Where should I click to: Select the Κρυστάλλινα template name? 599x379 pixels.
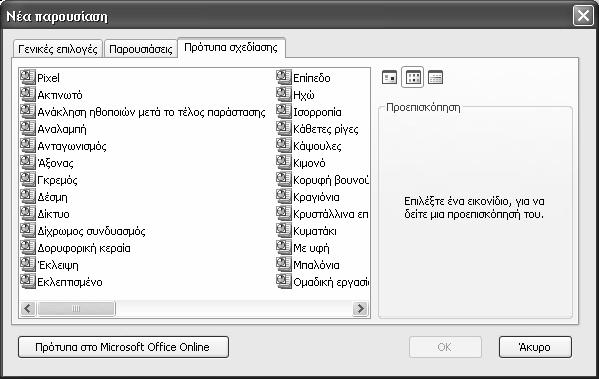331,214
